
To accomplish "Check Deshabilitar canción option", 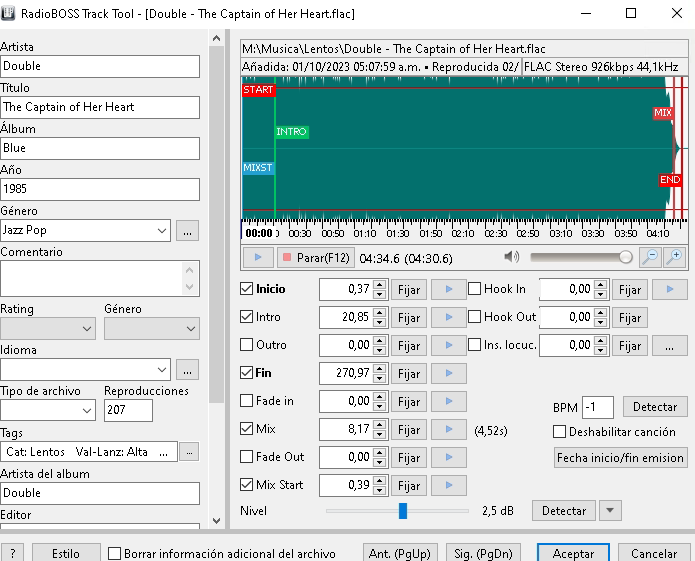I will 560,432.
